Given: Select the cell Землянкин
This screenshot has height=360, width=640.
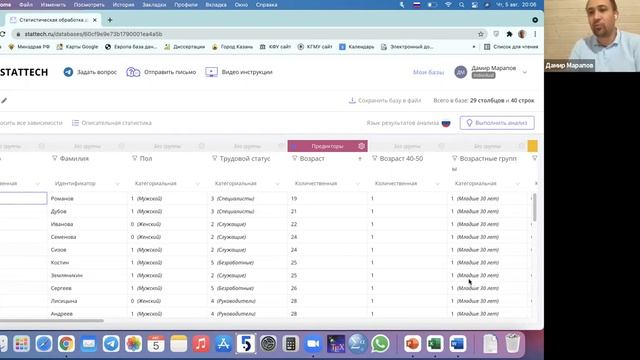Looking at the screenshot, I should click(87, 276).
